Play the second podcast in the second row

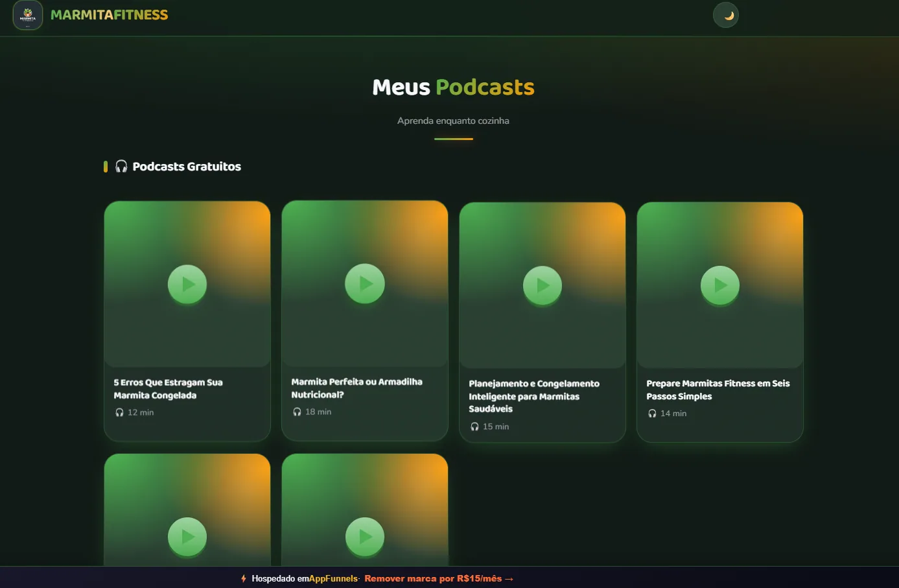(x=365, y=537)
